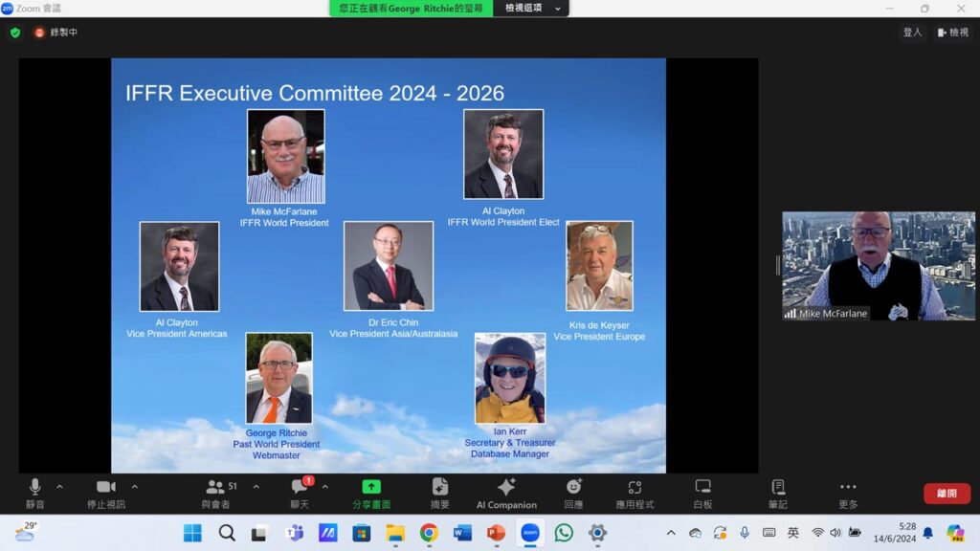Click the green share screen button
This screenshot has width=980, height=551.
pos(370,493)
